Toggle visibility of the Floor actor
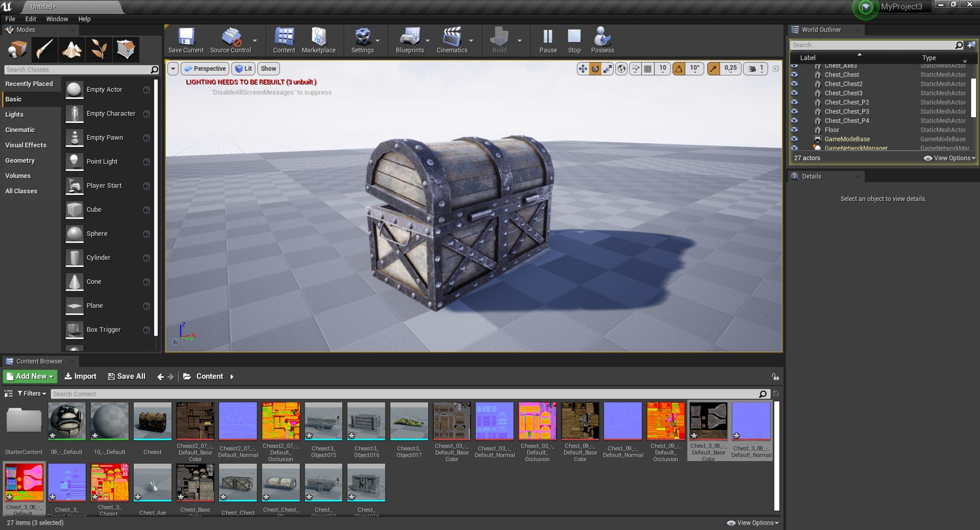 click(794, 130)
